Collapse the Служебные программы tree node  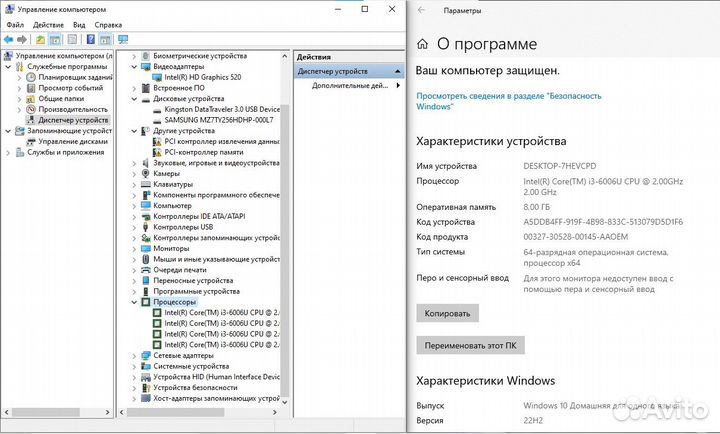pos(8,67)
